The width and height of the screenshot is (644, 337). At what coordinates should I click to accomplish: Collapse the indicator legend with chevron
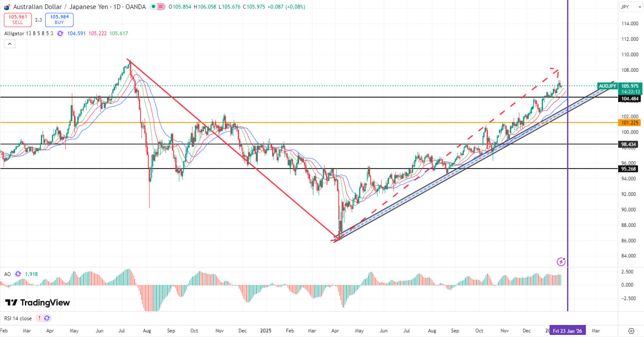9,44
